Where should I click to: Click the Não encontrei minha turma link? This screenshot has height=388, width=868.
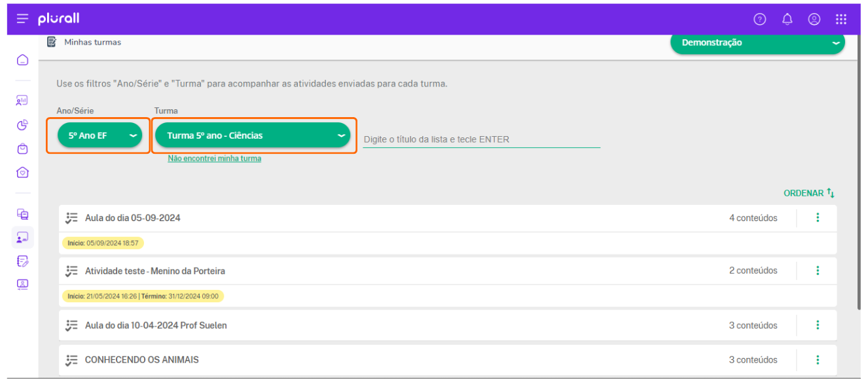215,158
